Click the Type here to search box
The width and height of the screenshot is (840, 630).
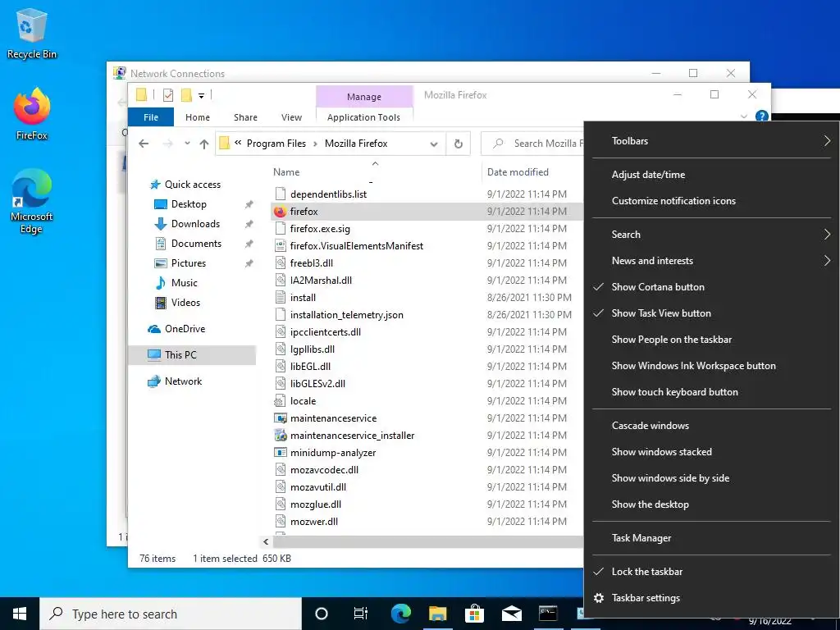click(171, 614)
